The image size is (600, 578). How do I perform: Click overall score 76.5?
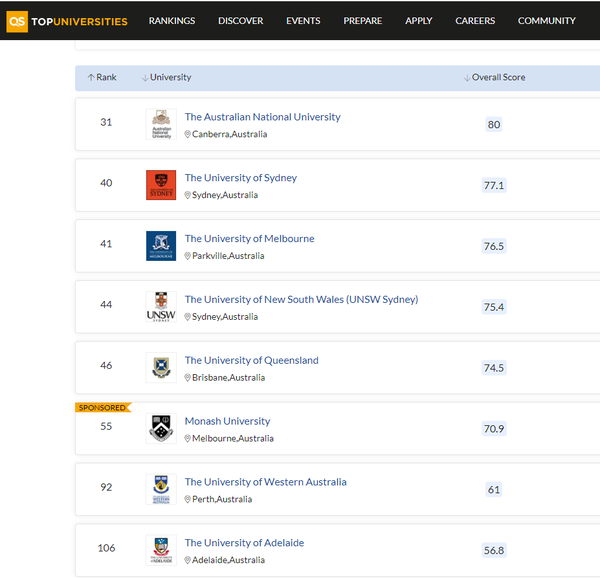(494, 246)
